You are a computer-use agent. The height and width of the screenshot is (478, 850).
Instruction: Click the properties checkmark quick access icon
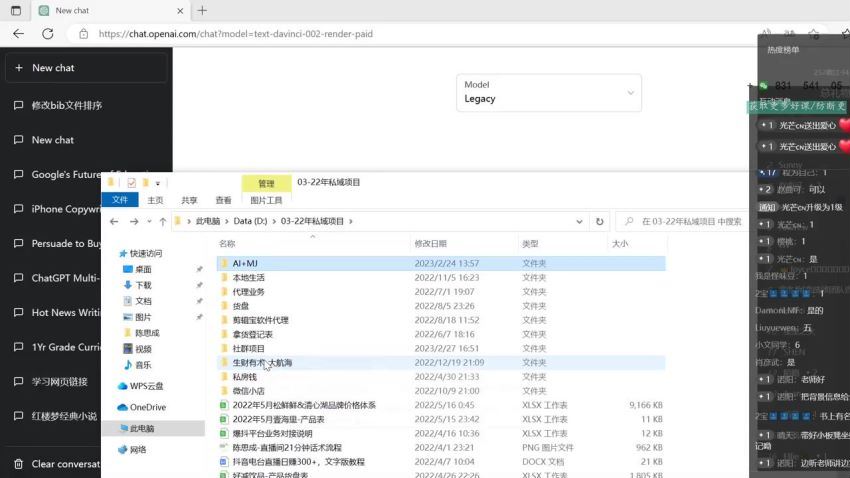[131, 183]
